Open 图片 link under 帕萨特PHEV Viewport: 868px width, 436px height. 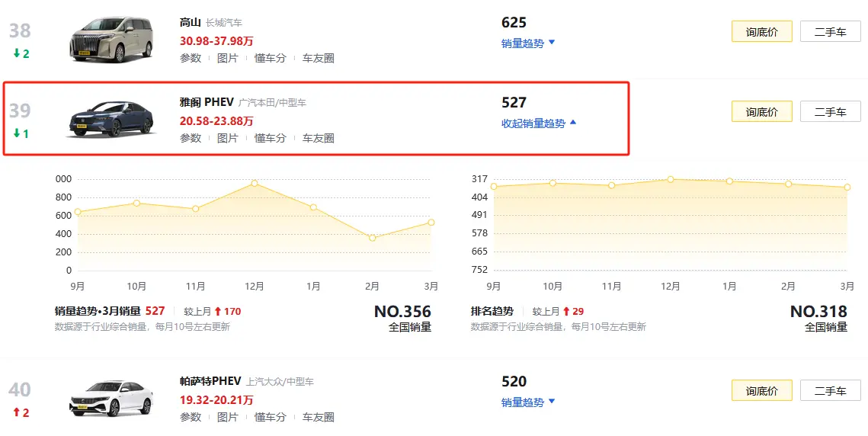point(228,417)
